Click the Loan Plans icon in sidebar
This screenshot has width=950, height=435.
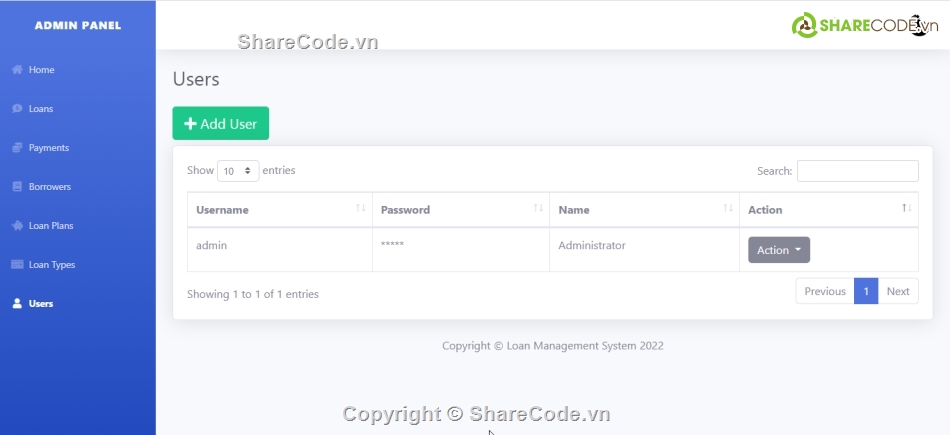[17, 226]
